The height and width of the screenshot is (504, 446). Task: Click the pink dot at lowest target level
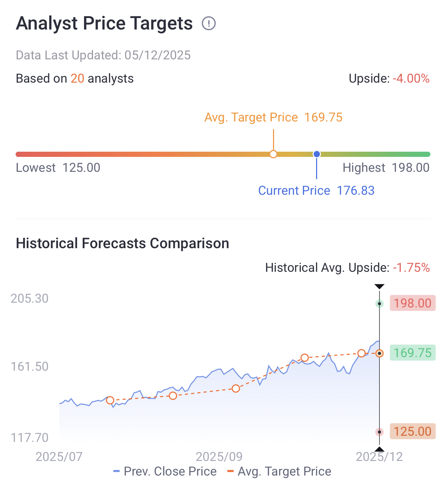[380, 432]
